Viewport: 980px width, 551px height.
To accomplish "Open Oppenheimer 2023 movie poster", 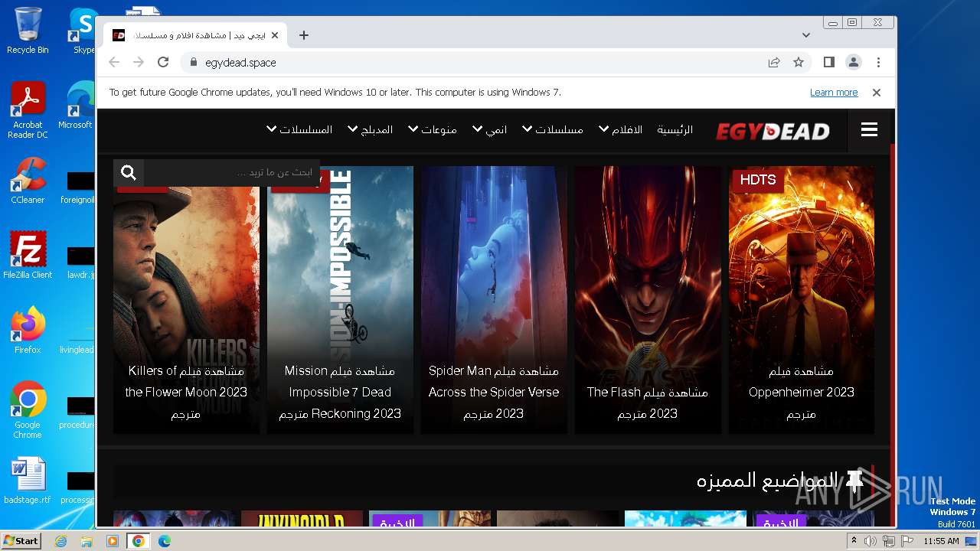I will click(801, 300).
